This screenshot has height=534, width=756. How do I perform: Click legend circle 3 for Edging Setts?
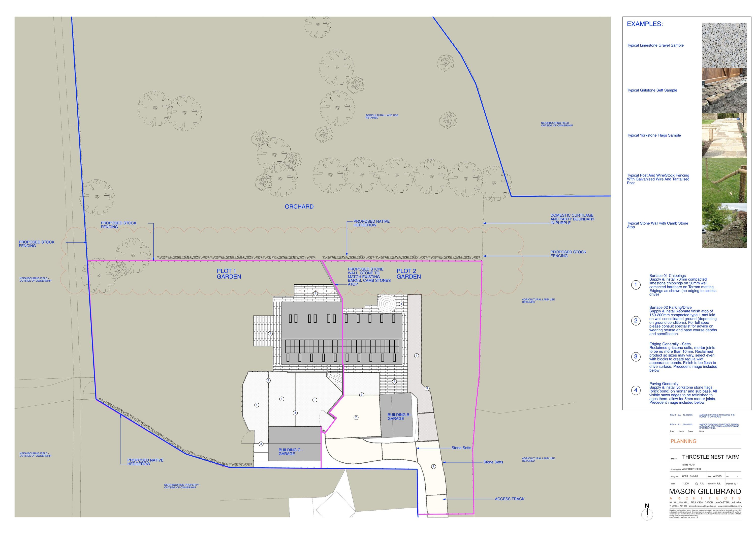click(x=636, y=357)
